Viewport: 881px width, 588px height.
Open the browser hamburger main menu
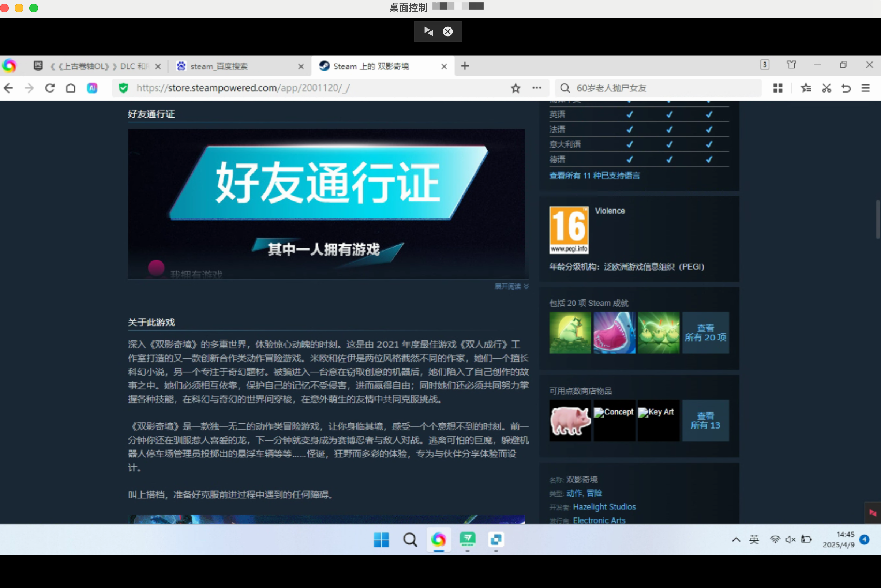point(866,88)
